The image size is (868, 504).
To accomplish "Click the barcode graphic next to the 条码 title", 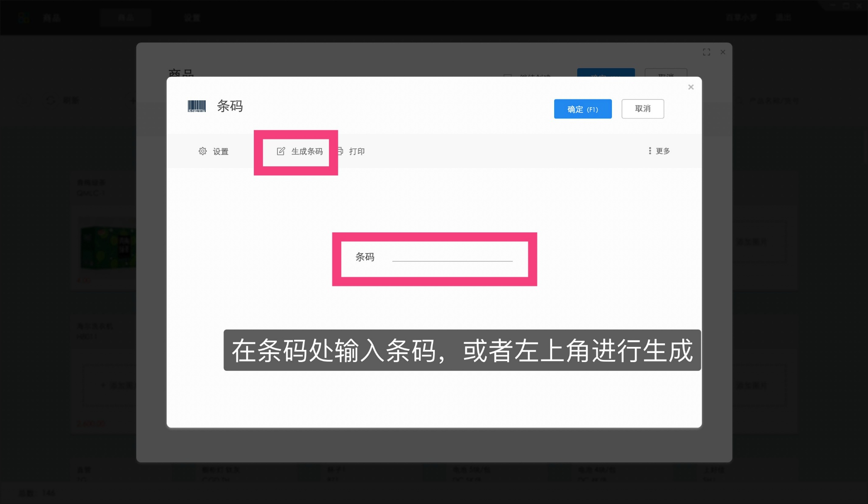I will [197, 105].
